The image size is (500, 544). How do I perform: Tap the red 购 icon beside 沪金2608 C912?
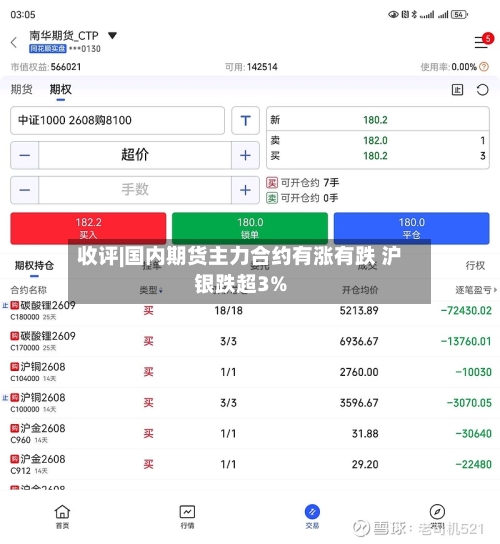pyautogui.click(x=15, y=459)
